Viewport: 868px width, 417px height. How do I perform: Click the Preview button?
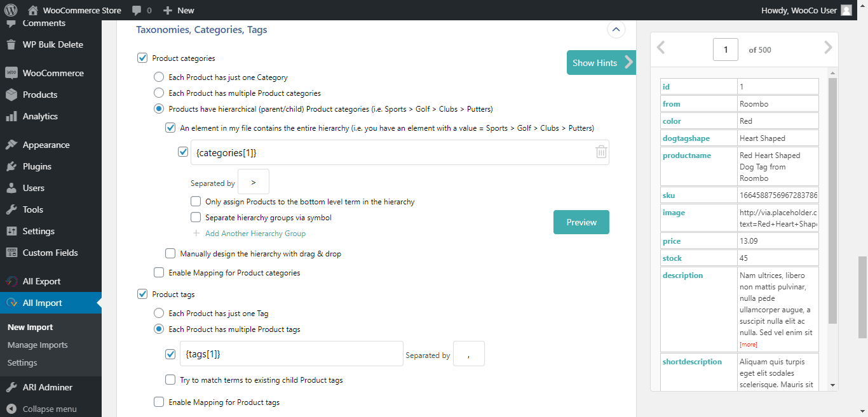pyautogui.click(x=581, y=222)
